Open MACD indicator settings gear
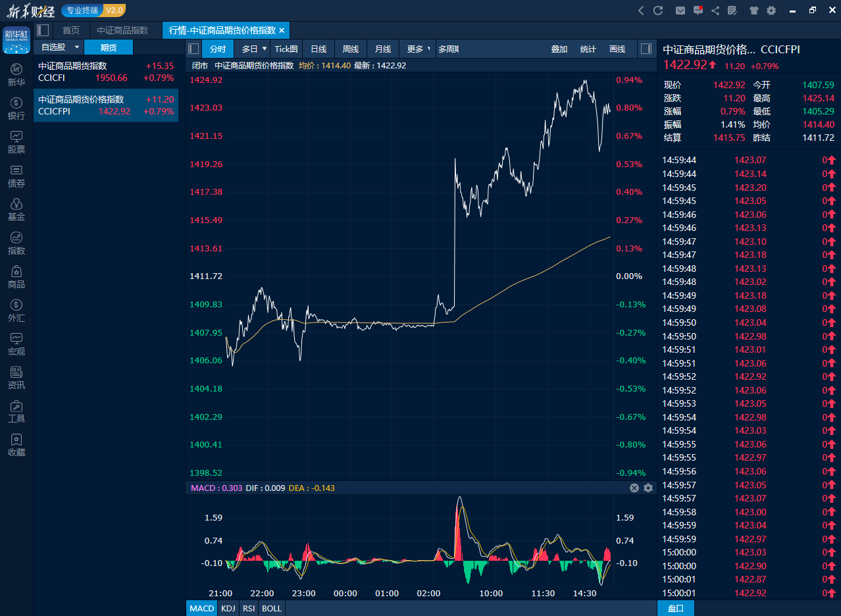841x616 pixels. tap(648, 488)
